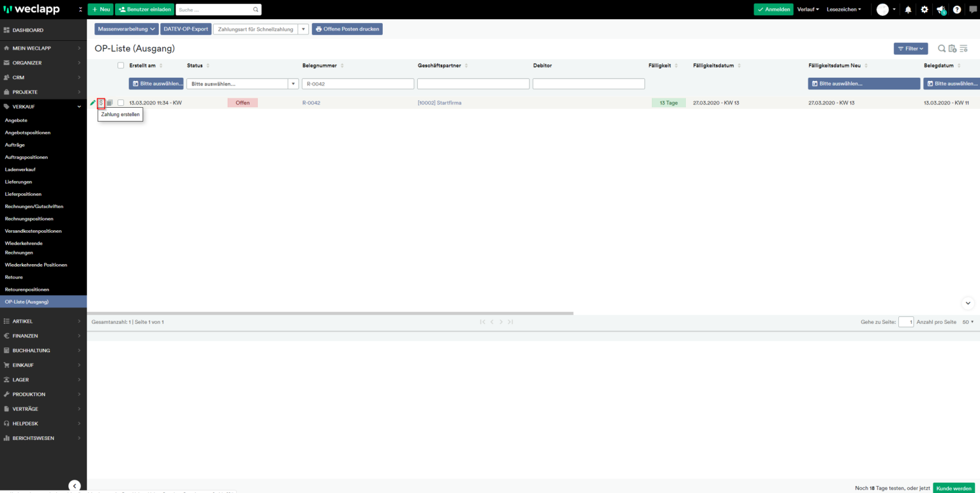Tick the checkbox for row R-0042
The width and height of the screenshot is (980, 493).
point(121,103)
